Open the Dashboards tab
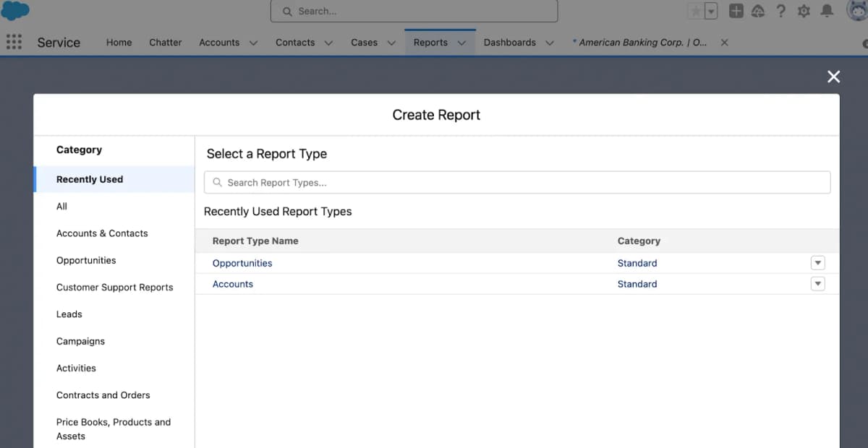The width and height of the screenshot is (868, 448). (x=510, y=43)
